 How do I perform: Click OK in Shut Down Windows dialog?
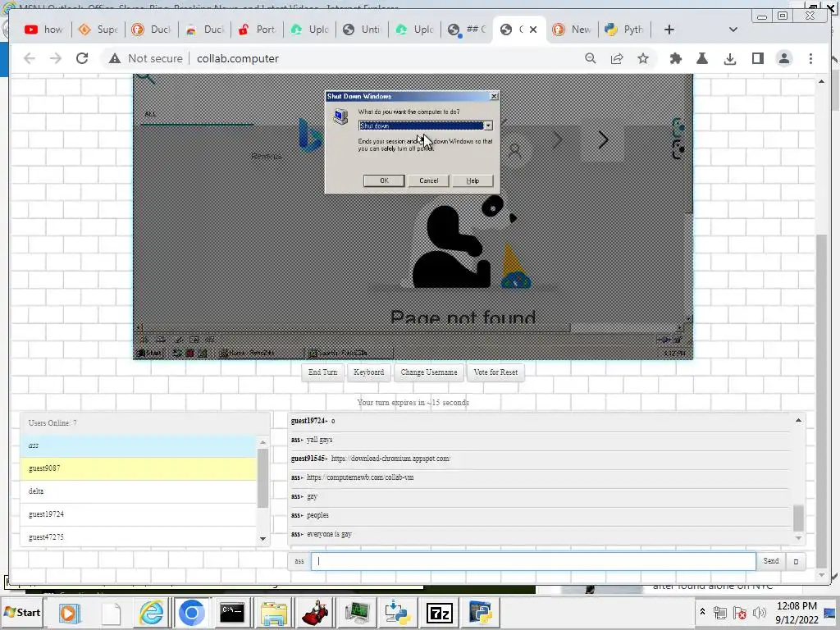click(384, 180)
